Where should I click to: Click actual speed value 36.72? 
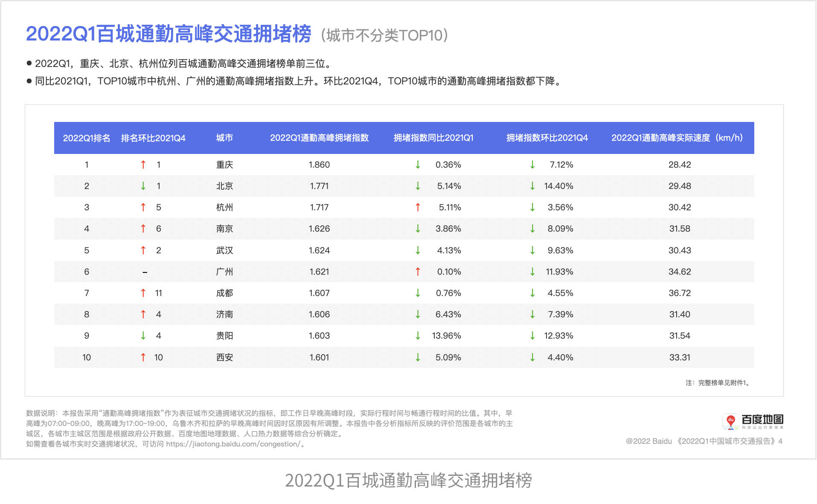[680, 293]
